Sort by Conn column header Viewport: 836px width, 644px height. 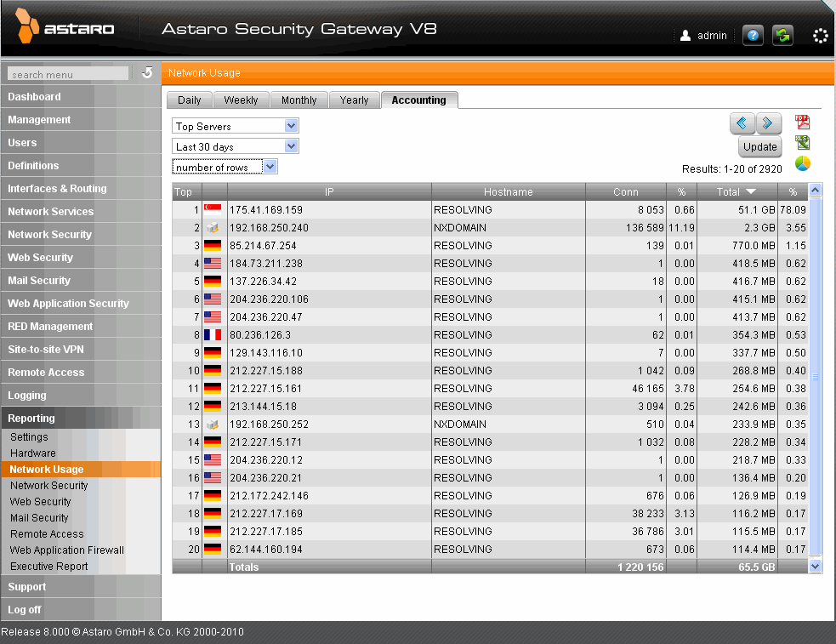click(x=625, y=192)
